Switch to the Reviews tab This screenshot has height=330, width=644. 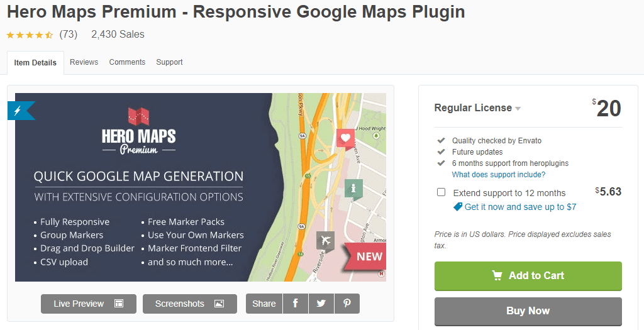coord(84,62)
